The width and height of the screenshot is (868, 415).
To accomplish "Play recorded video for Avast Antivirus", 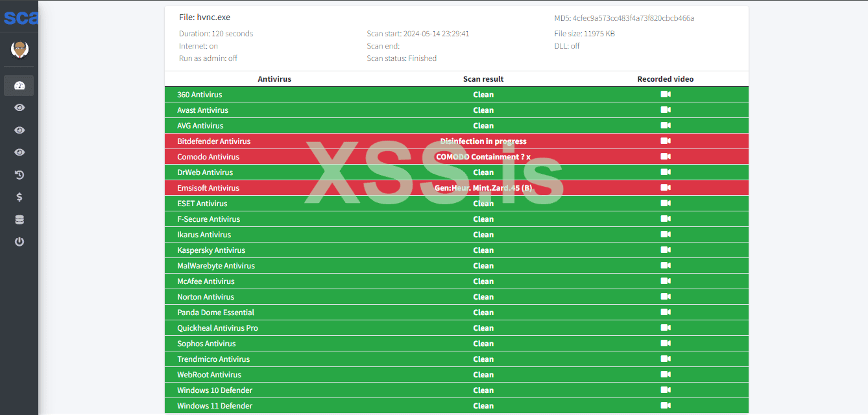I will coord(666,110).
